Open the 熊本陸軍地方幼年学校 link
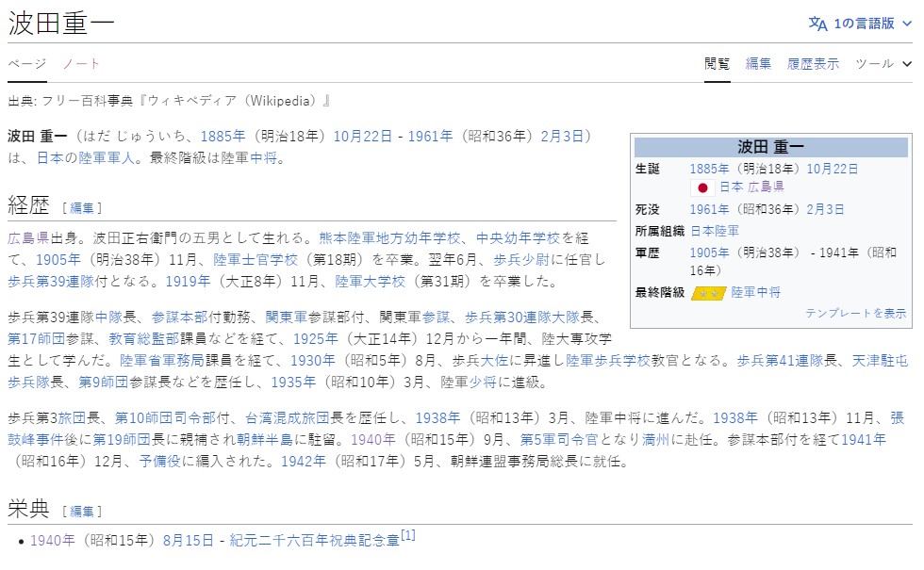The width and height of the screenshot is (924, 570). coord(389,237)
